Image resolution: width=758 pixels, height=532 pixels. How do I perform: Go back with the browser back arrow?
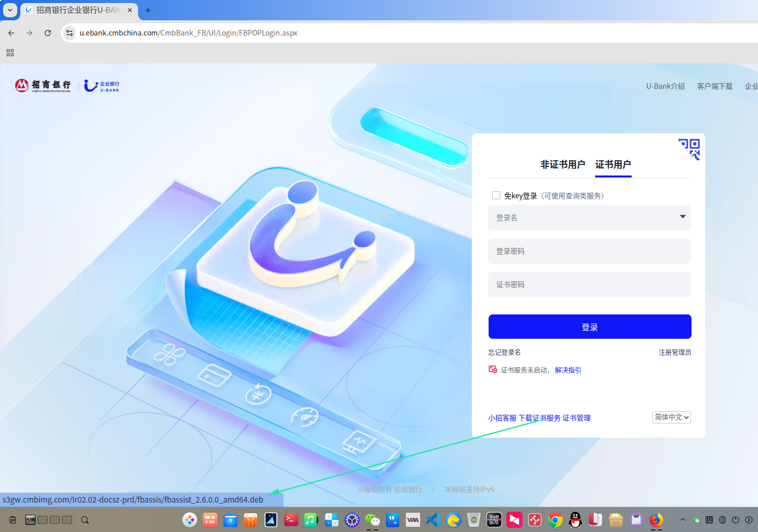click(x=11, y=33)
